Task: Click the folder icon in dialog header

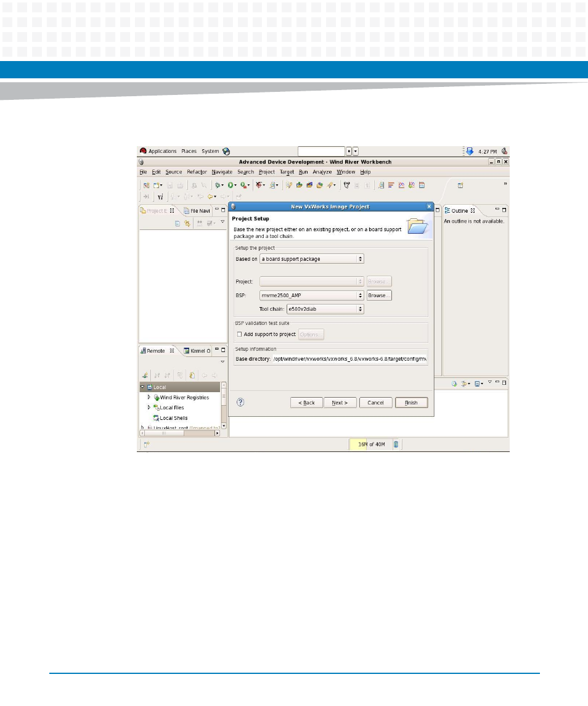Action: 417,226
